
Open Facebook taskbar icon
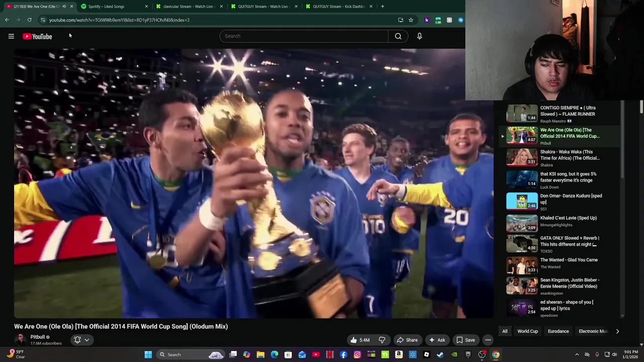pos(344,354)
